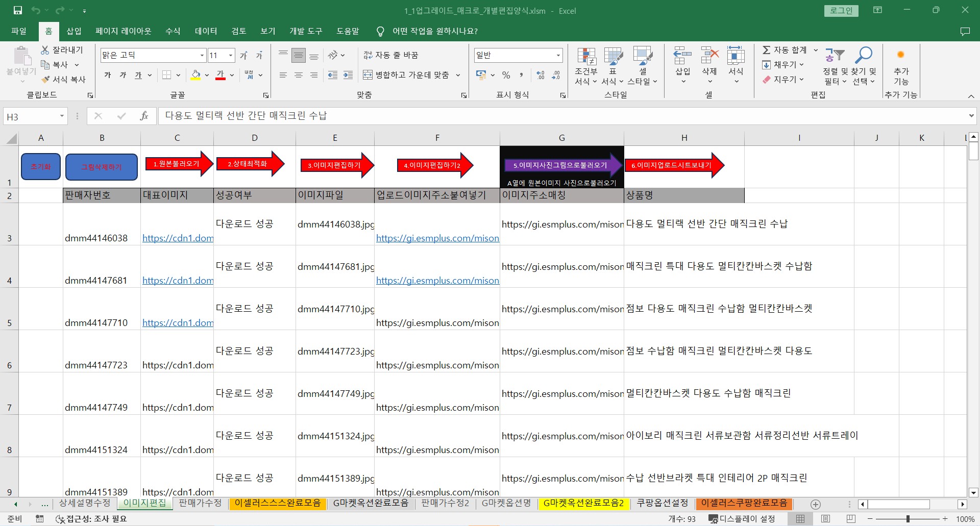Open the 삽입 (Insert) ribbon tab
Viewport: 980px width, 526px height.
tap(74, 31)
